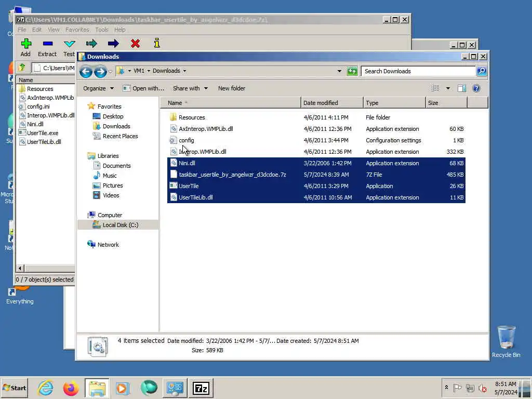The width and height of the screenshot is (532, 399).
Task: Click the 7-Zip Test button
Action: click(x=69, y=47)
